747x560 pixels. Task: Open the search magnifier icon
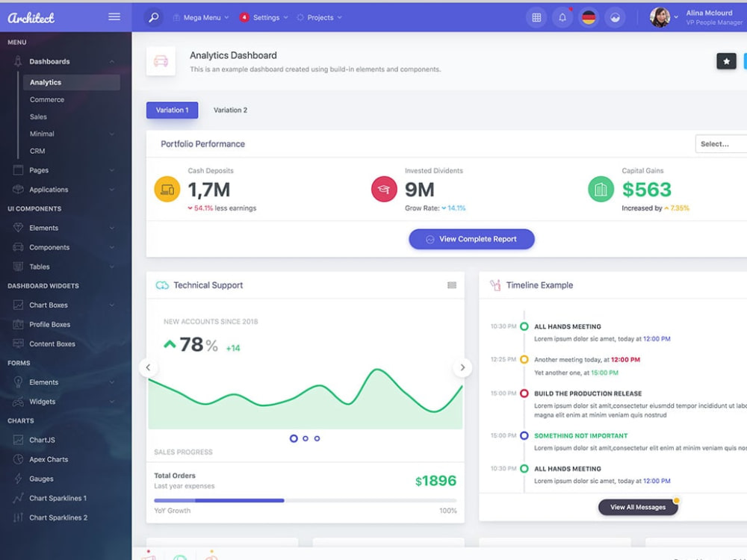(153, 18)
